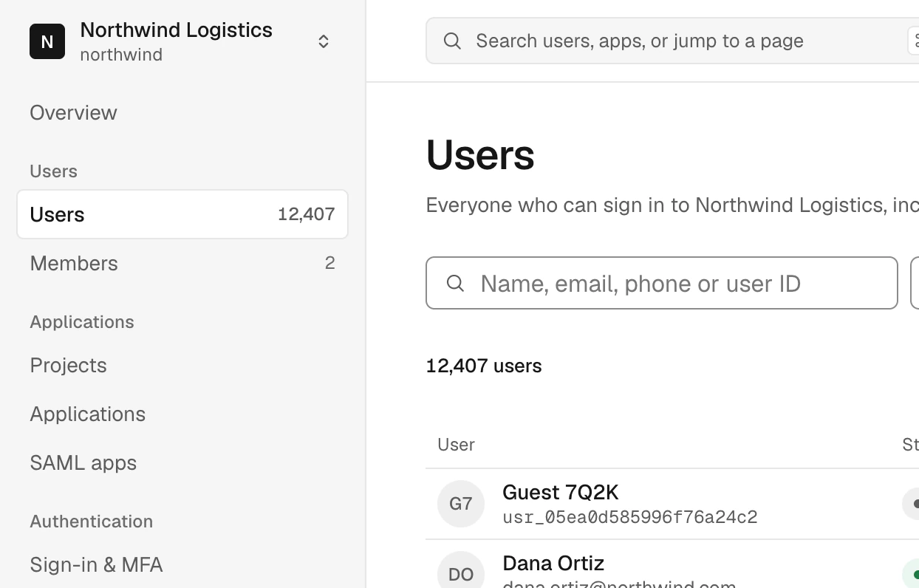Image resolution: width=919 pixels, height=588 pixels.
Task: Click the G7 avatar for Guest 7Q2K
Action: click(x=461, y=504)
